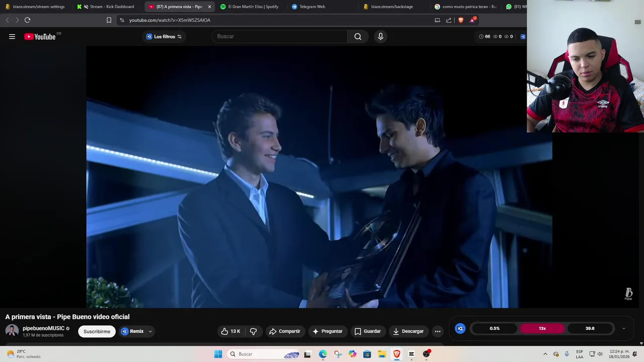Open Task View on taskbar
Image resolution: width=644 pixels, height=362 pixels.
[307, 354]
